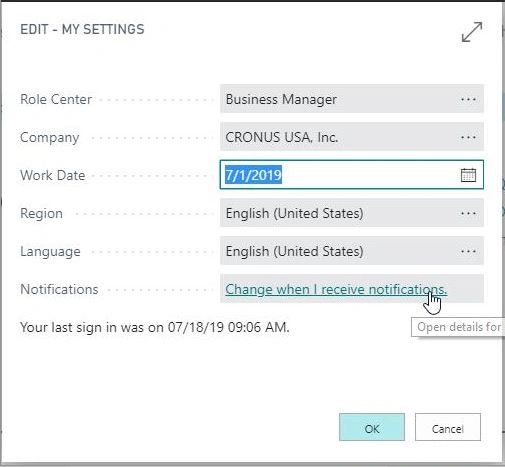Click the Company field label

click(50, 137)
